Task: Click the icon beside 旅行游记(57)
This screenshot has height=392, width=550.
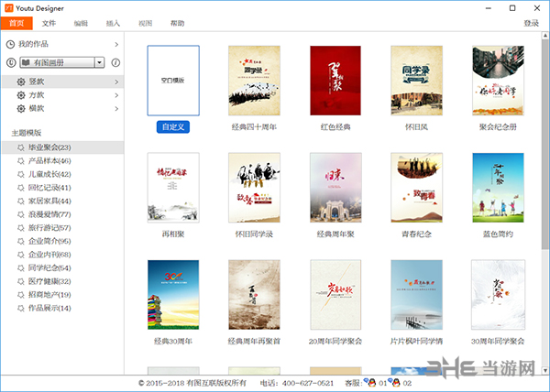Action: tap(21, 228)
